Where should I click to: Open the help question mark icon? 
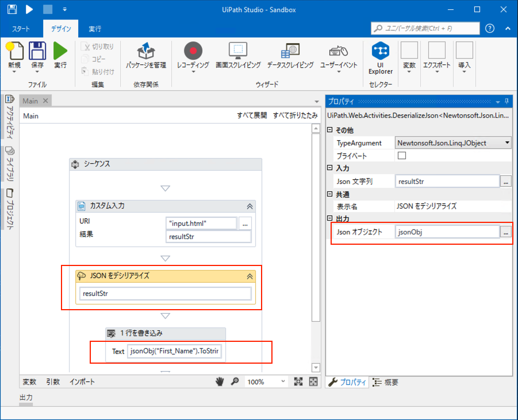[x=490, y=28]
